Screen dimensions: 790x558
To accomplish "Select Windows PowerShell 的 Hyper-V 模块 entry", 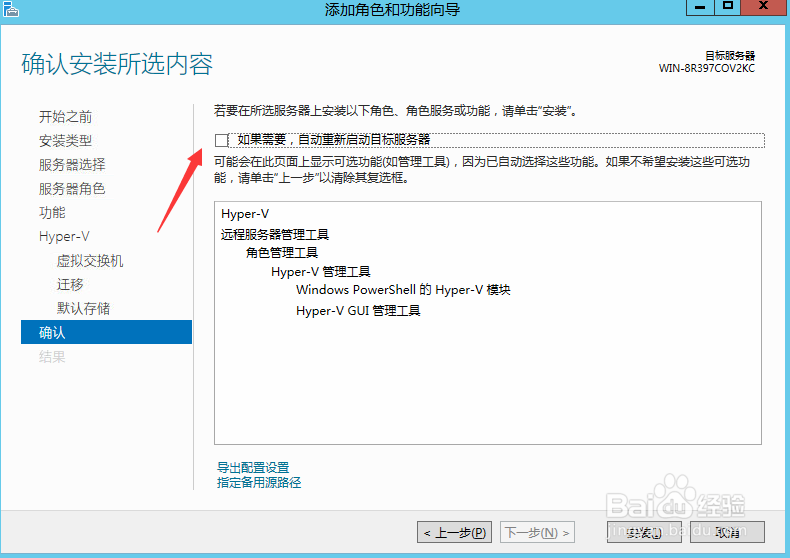I will 403,290.
